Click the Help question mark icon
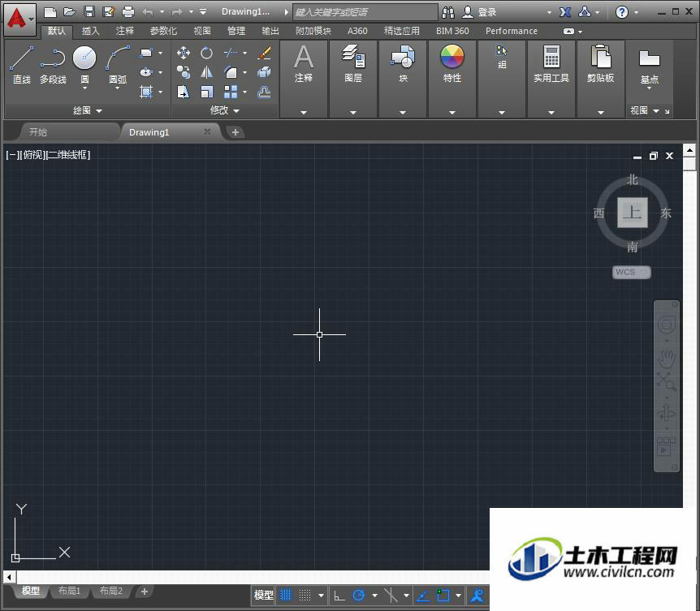 click(x=621, y=12)
